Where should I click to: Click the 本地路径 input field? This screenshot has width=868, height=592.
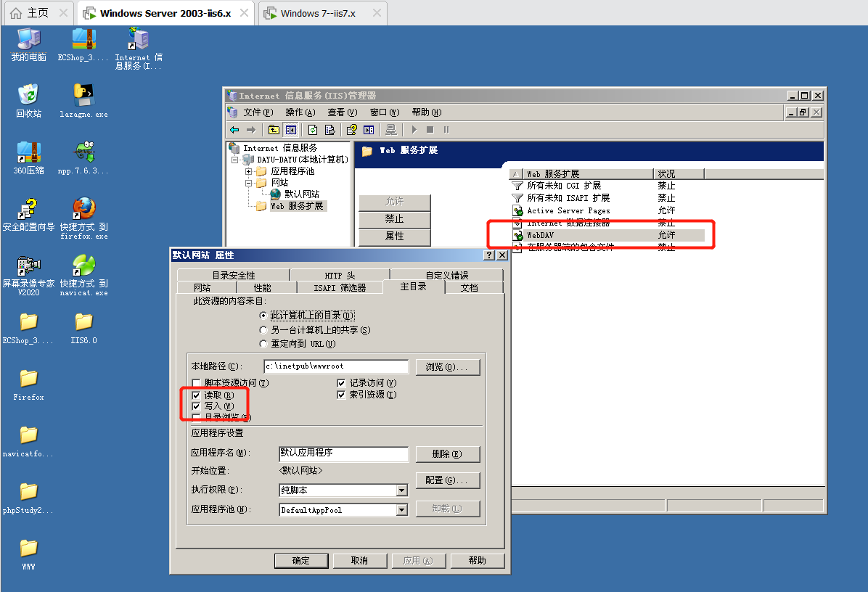click(335, 366)
